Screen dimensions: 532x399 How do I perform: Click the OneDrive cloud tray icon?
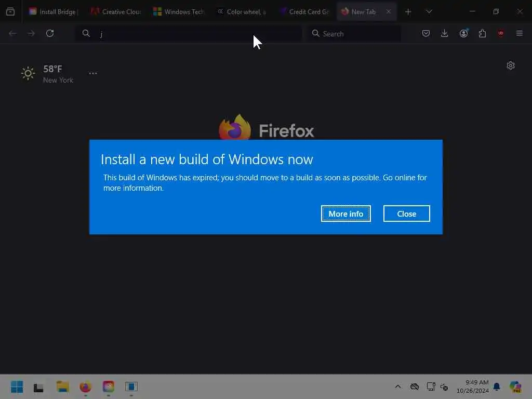[414, 387]
